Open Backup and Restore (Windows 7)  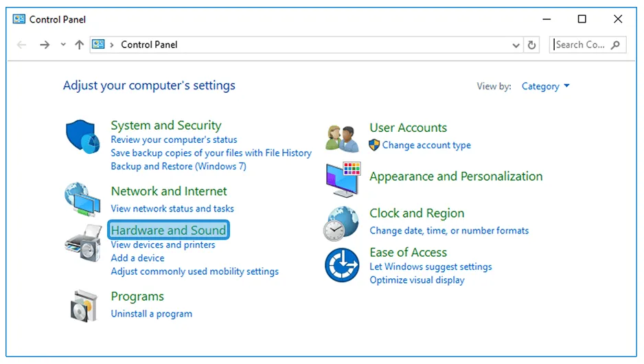click(179, 166)
